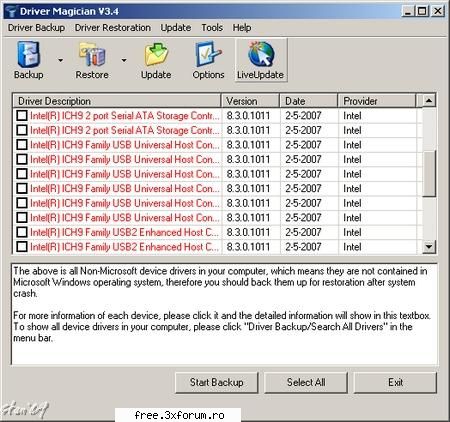Check the fourth ICH9 USB Universal Host driver
The width and height of the screenshot is (450, 422).
22,189
